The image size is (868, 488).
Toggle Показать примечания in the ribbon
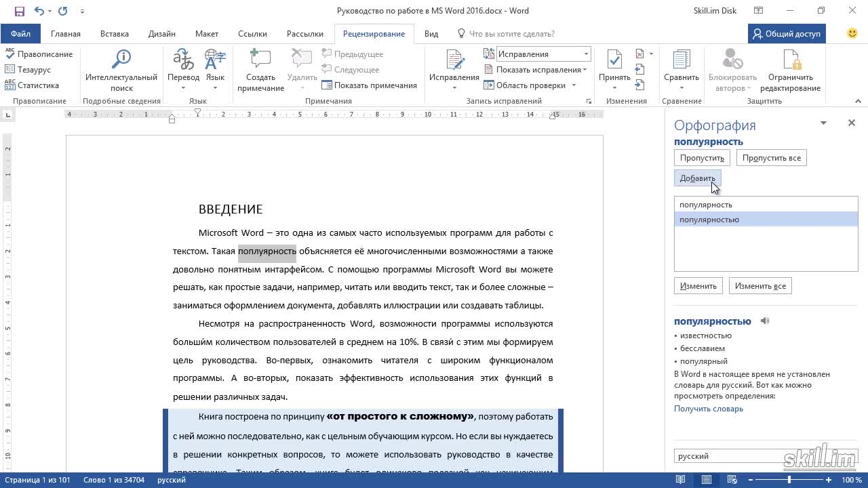coord(369,85)
